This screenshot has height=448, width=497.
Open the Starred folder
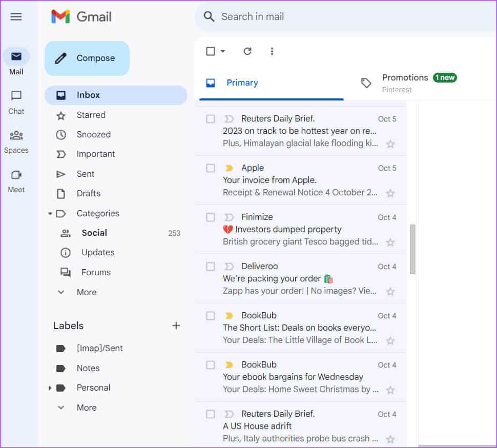[x=91, y=115]
